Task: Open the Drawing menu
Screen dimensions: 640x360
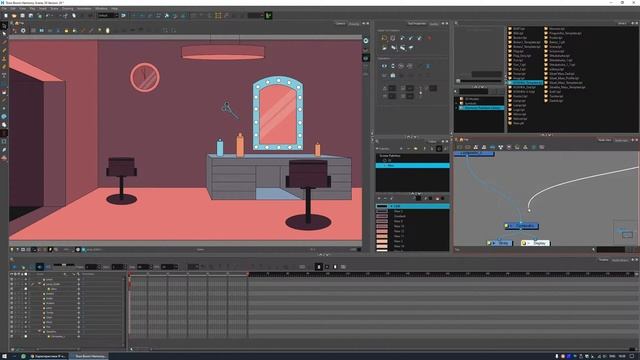Action: coord(67,9)
